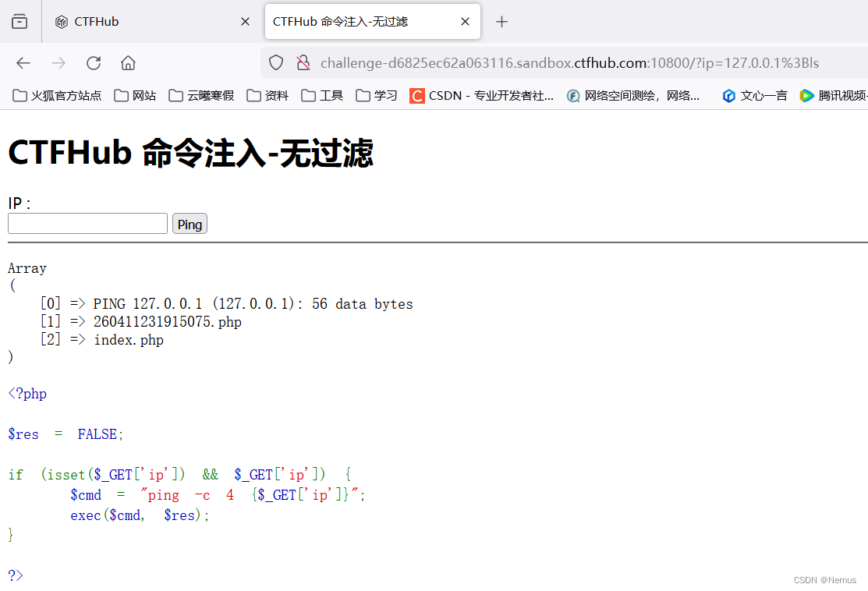Viewport: 868px width, 591px height.
Task: Close the 命令注入-无过滤 tab
Action: (x=465, y=22)
